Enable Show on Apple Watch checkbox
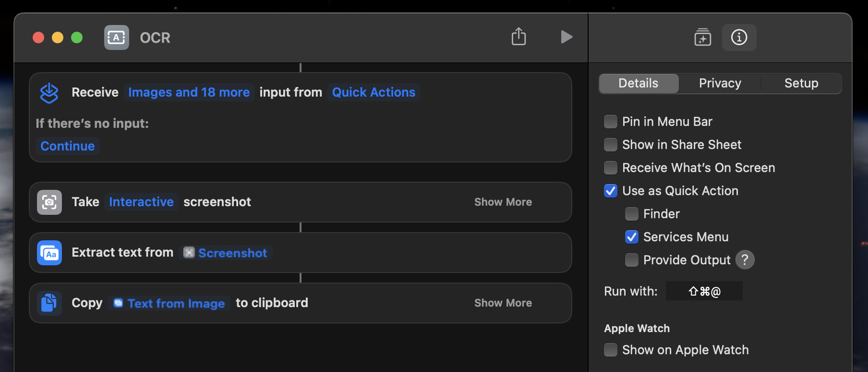Image resolution: width=868 pixels, height=372 pixels. coord(611,350)
